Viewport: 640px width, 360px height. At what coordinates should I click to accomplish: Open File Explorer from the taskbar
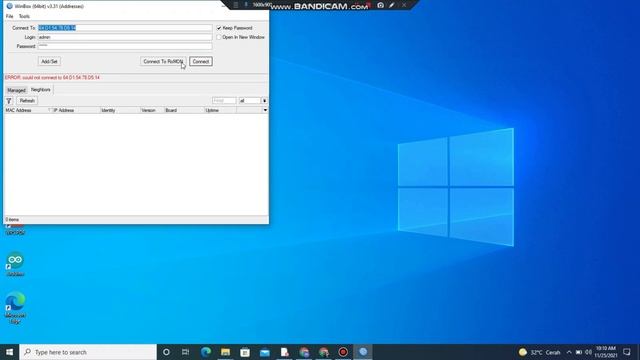click(225, 352)
